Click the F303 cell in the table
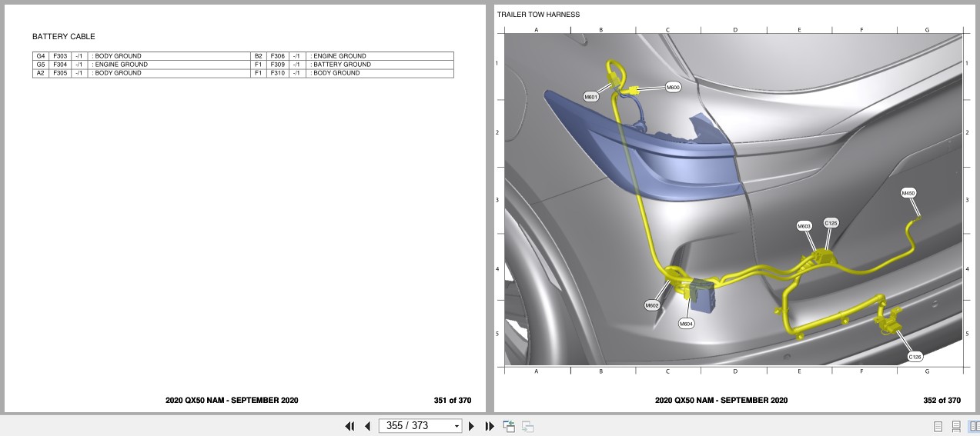Screen dimensions: 980x436 click(x=60, y=56)
